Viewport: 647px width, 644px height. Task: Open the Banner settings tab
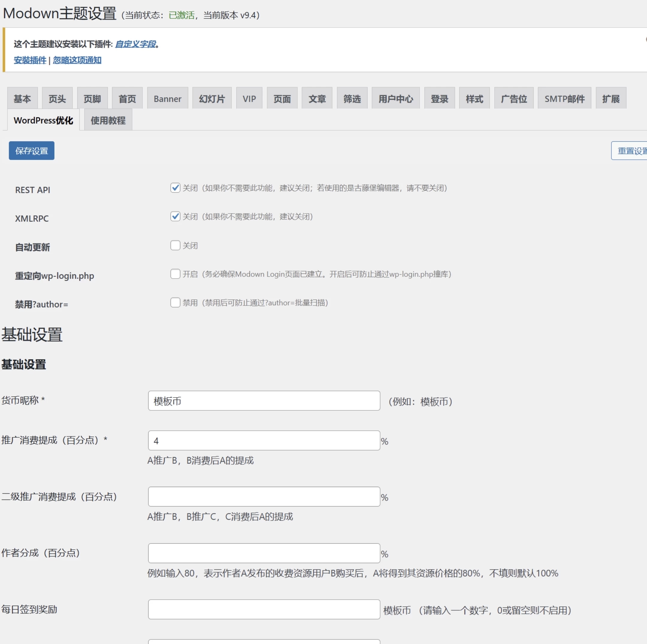click(x=167, y=98)
